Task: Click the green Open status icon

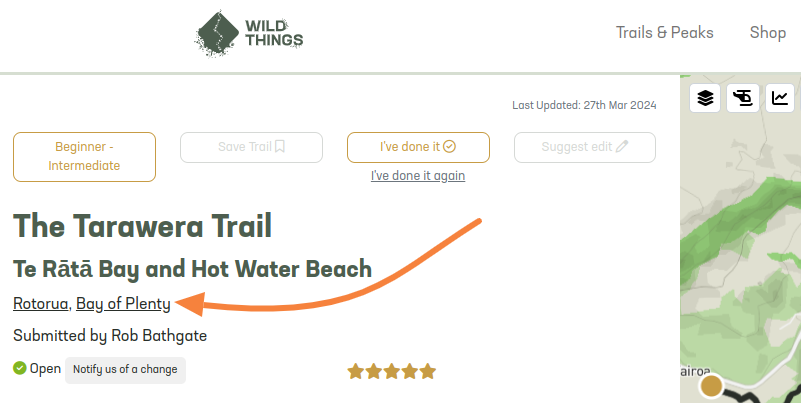Action: pyautogui.click(x=19, y=368)
